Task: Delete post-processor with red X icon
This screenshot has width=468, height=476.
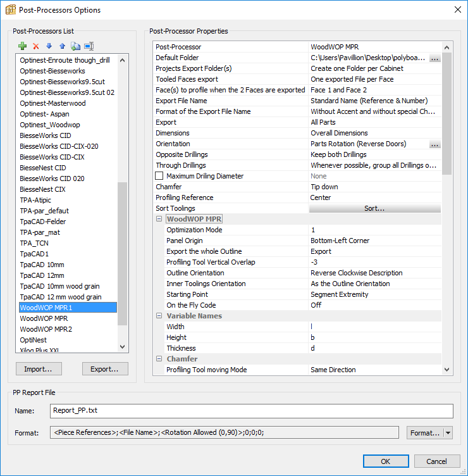Action: [36, 46]
